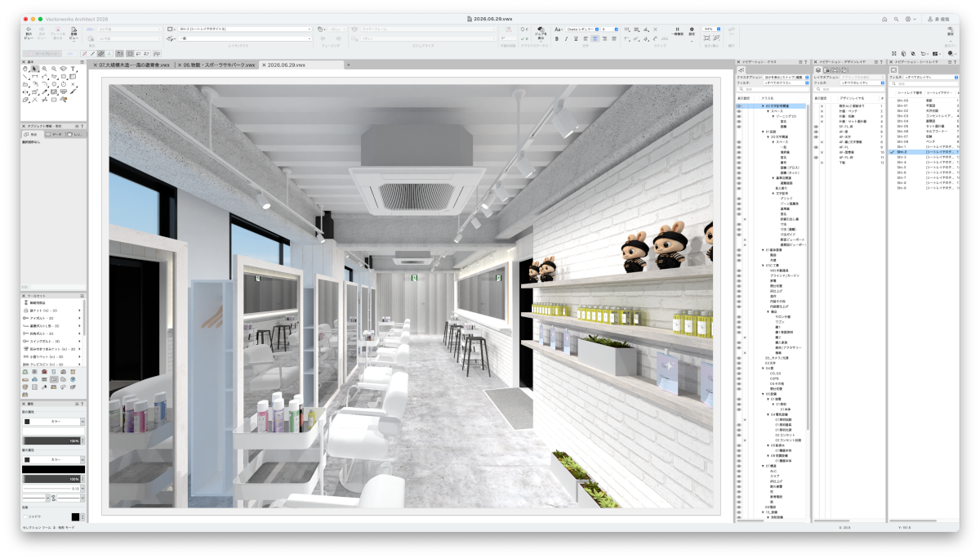This screenshot has height=559, width=980.
Task: Click the '+' new document tab button
Action: [x=348, y=65]
